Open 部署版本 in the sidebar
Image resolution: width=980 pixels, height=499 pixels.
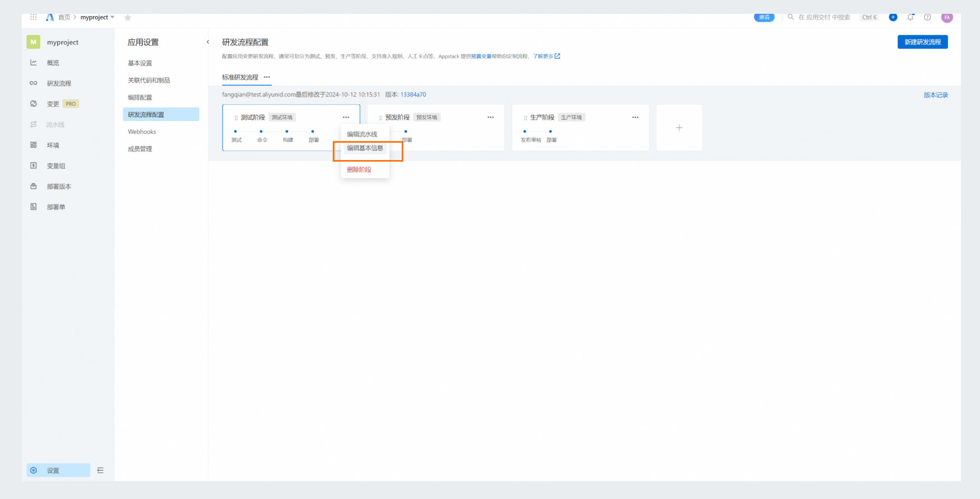pyautogui.click(x=58, y=186)
